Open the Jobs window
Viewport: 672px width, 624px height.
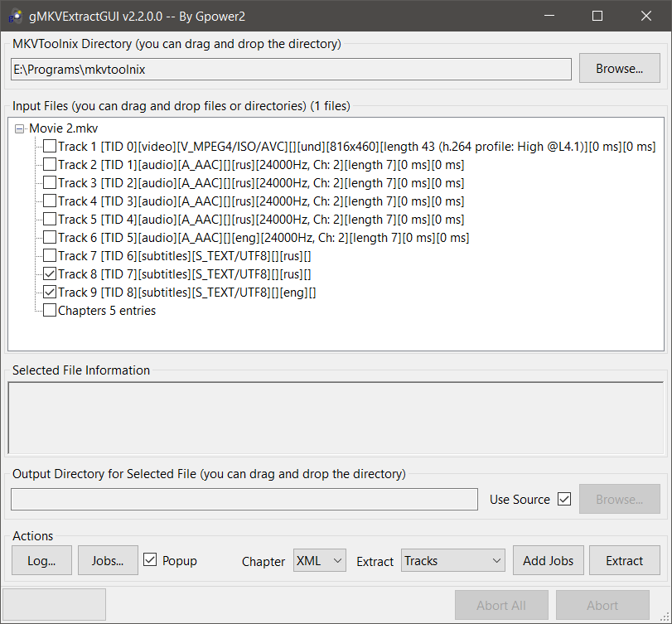(x=108, y=561)
